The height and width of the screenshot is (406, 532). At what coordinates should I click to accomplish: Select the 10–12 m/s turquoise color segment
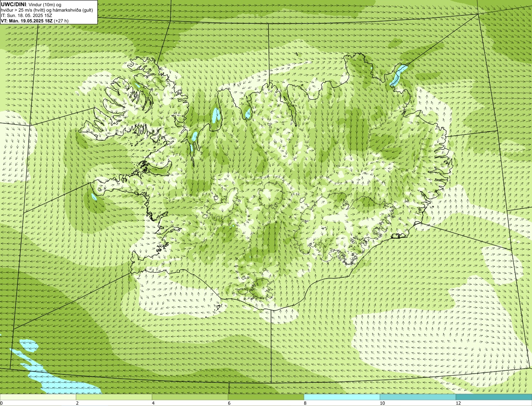(x=418, y=397)
